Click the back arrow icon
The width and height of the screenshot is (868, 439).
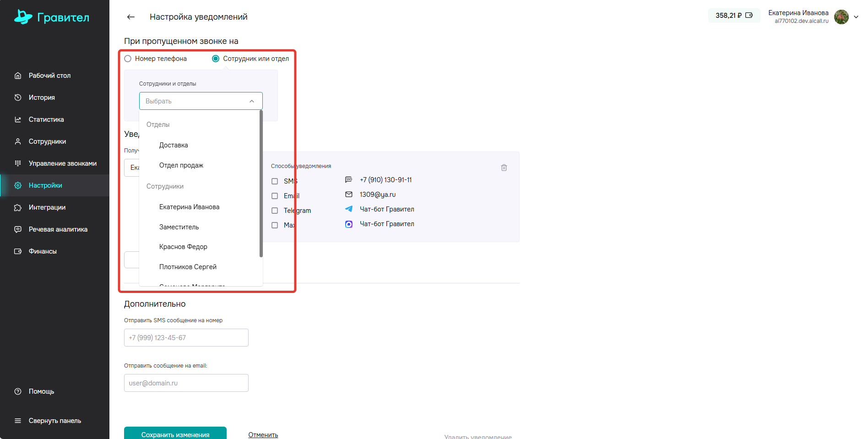click(x=131, y=17)
